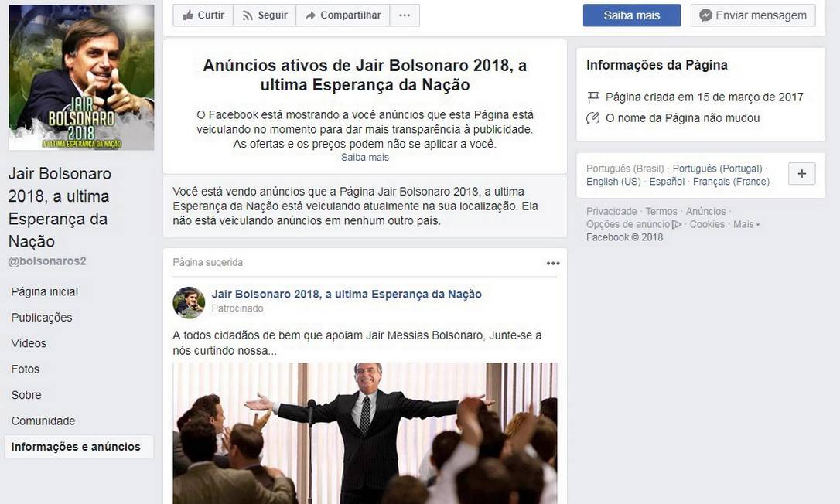This screenshot has width=840, height=504.
Task: Open the Vídeos section in the sidebar
Action: (29, 343)
